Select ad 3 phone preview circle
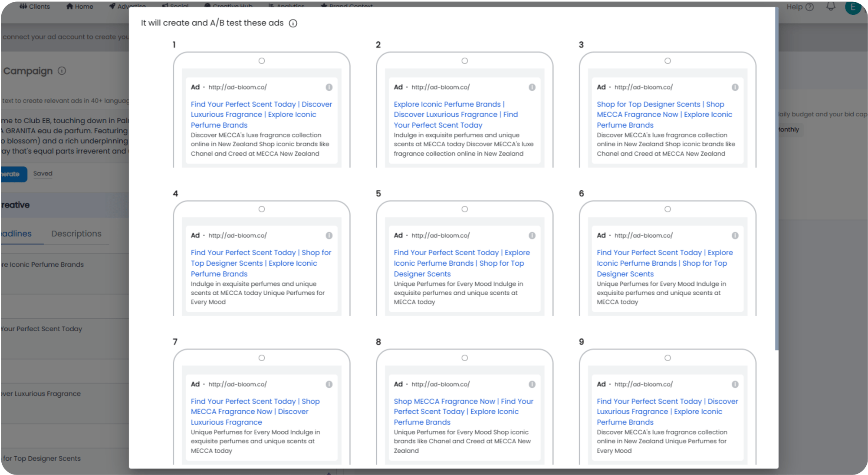868x475 pixels. pyautogui.click(x=667, y=61)
